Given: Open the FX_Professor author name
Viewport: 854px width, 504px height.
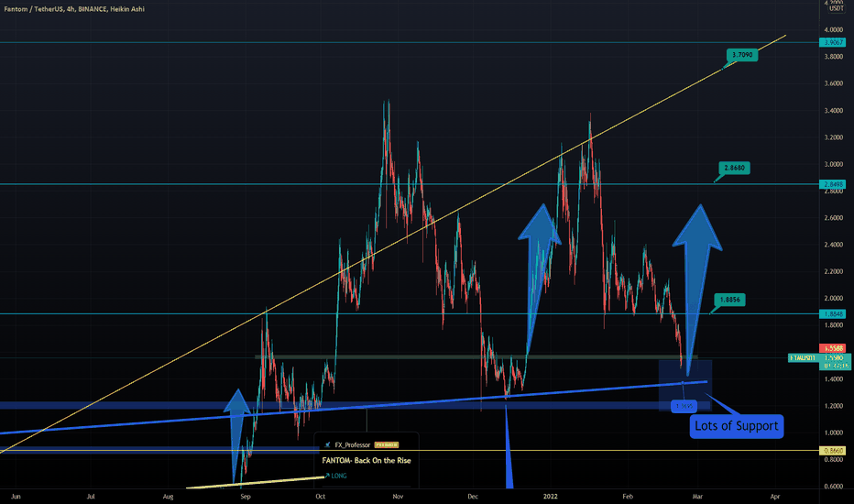Looking at the screenshot, I should pos(352,445).
